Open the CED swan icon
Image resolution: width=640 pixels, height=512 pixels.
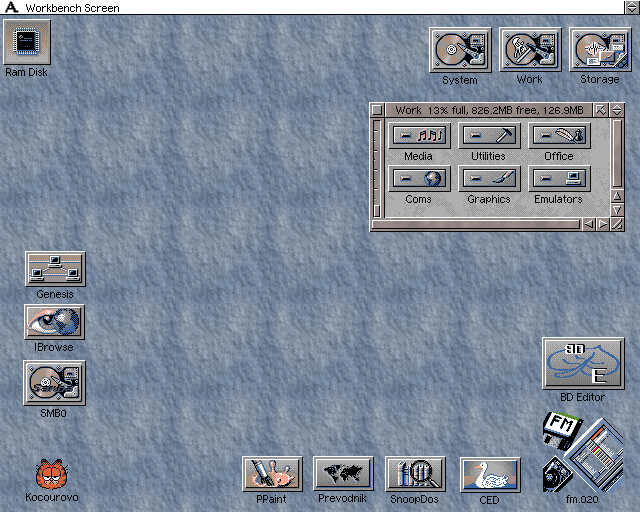(x=490, y=474)
